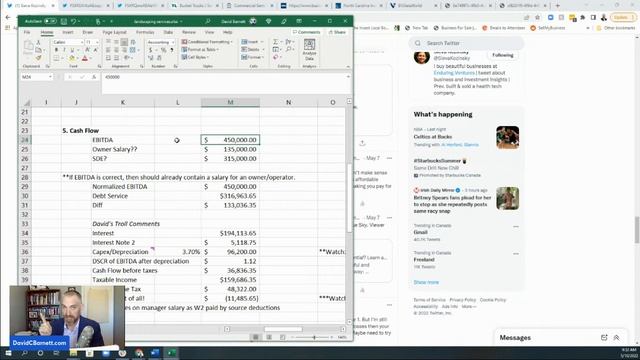Screen dimensions: 640x360
Task: Click the Undo arrow in Excel title bar
Action: coord(73,21)
